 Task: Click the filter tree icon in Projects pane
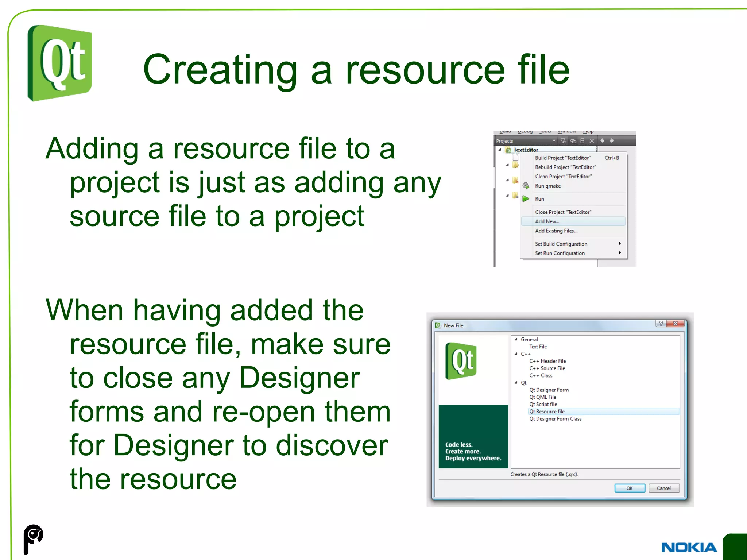pos(563,141)
